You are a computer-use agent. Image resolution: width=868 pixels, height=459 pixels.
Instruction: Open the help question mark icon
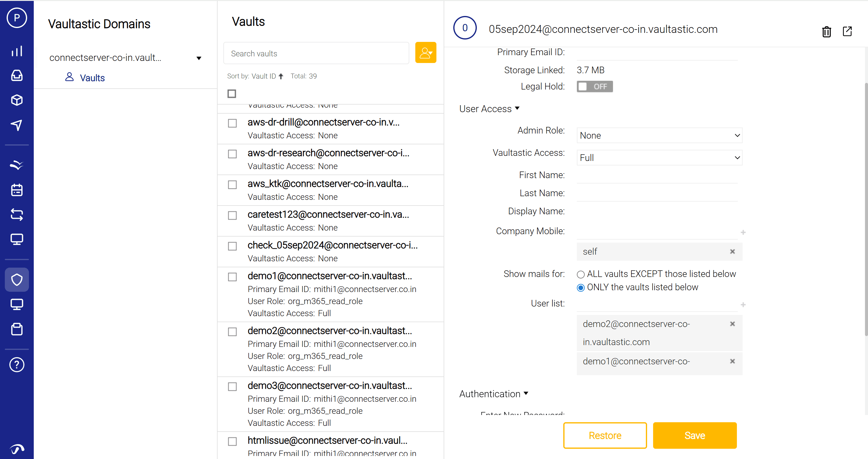point(17,365)
